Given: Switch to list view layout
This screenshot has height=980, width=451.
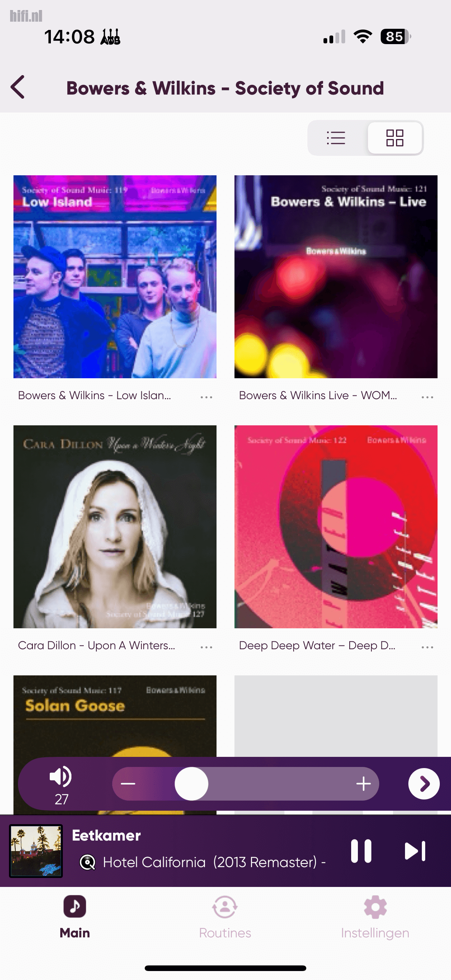Looking at the screenshot, I should pyautogui.click(x=336, y=138).
